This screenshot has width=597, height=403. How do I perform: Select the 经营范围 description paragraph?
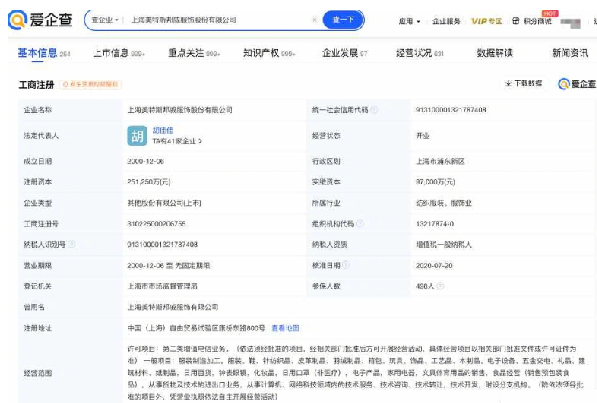point(356,373)
